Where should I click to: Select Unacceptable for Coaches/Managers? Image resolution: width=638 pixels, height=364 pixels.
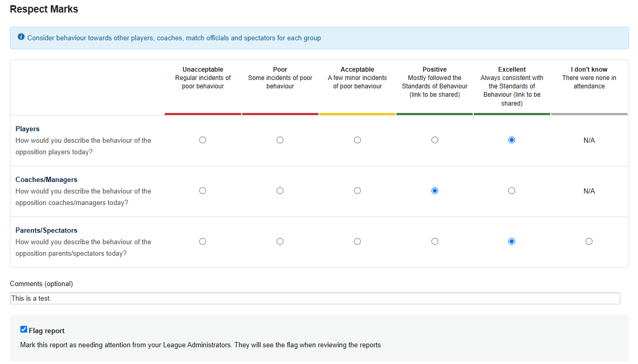(x=203, y=191)
